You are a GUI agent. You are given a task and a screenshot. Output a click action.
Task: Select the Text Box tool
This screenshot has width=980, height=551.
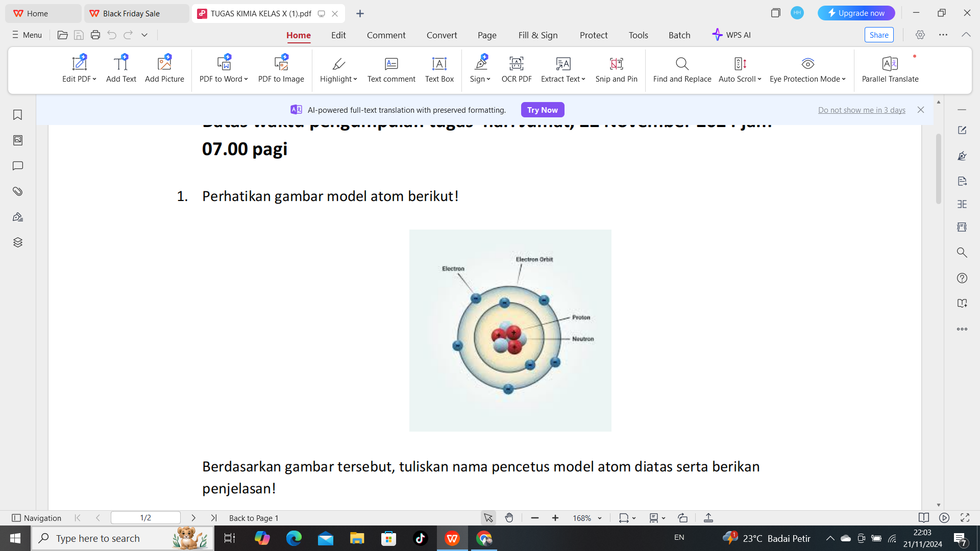pyautogui.click(x=439, y=69)
